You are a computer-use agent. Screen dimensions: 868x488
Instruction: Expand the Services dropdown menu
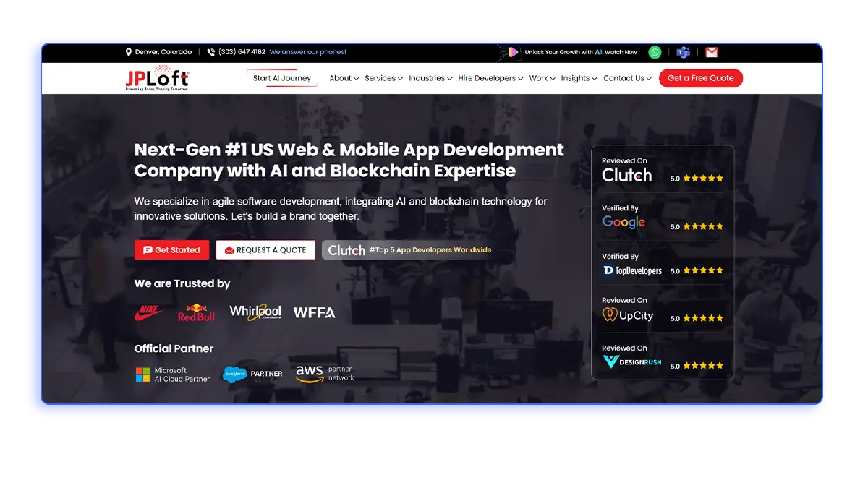pyautogui.click(x=383, y=78)
